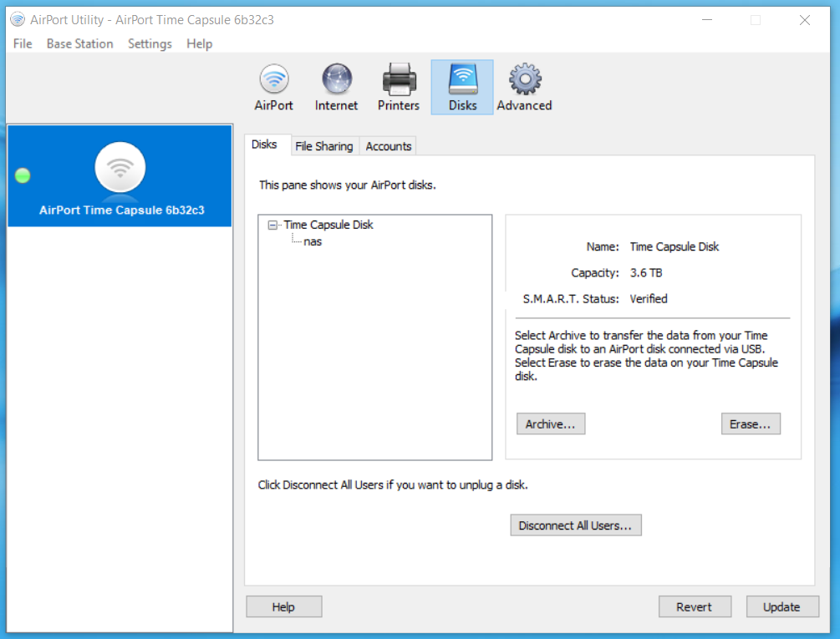
Task: Click the Update button
Action: (782, 607)
